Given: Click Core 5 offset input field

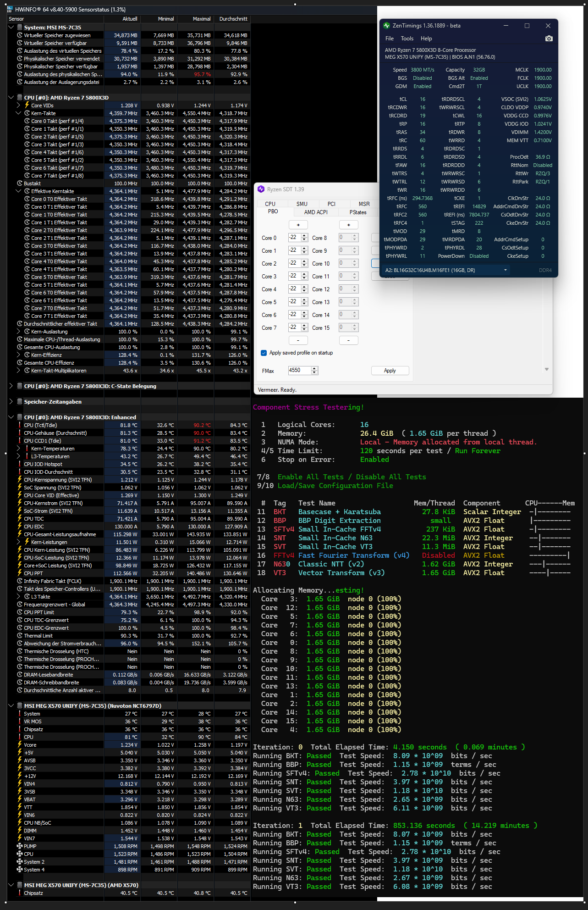Looking at the screenshot, I should point(295,301).
